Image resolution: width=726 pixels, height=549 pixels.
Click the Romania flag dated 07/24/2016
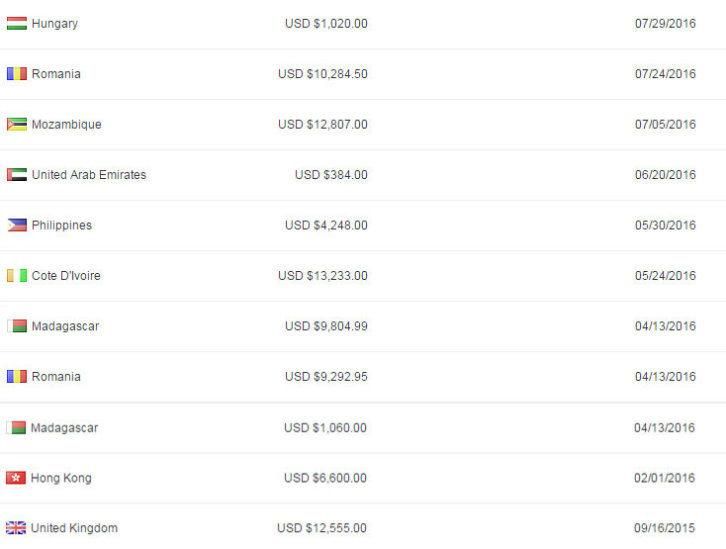[17, 74]
